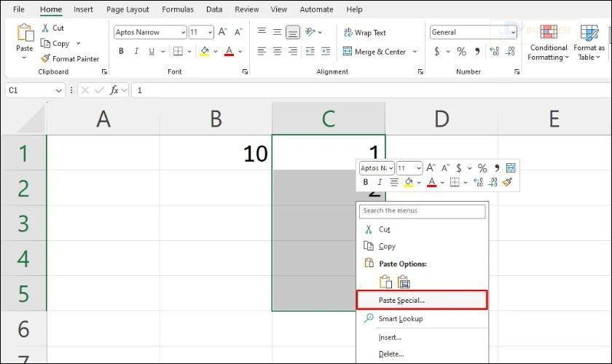Click the Smart Lookup magnifier in the context menu
Image resolution: width=612 pixels, height=364 pixels.
click(369, 319)
